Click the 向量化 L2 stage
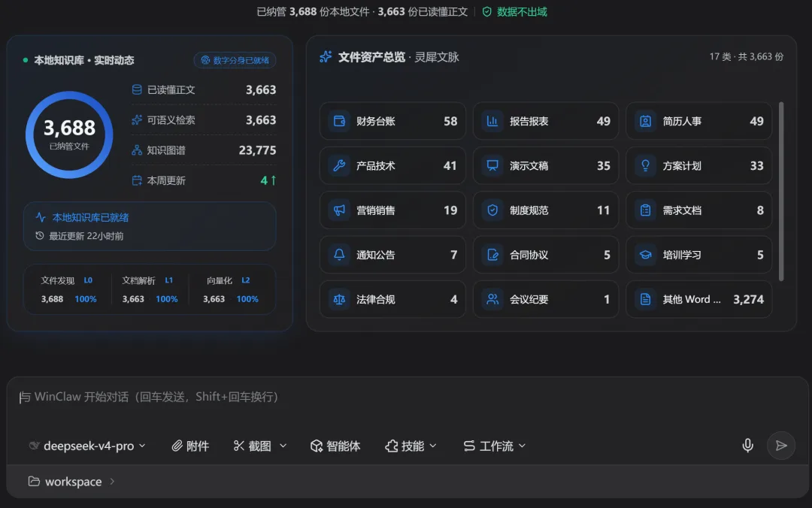Image resolution: width=812 pixels, height=508 pixels. click(x=231, y=289)
